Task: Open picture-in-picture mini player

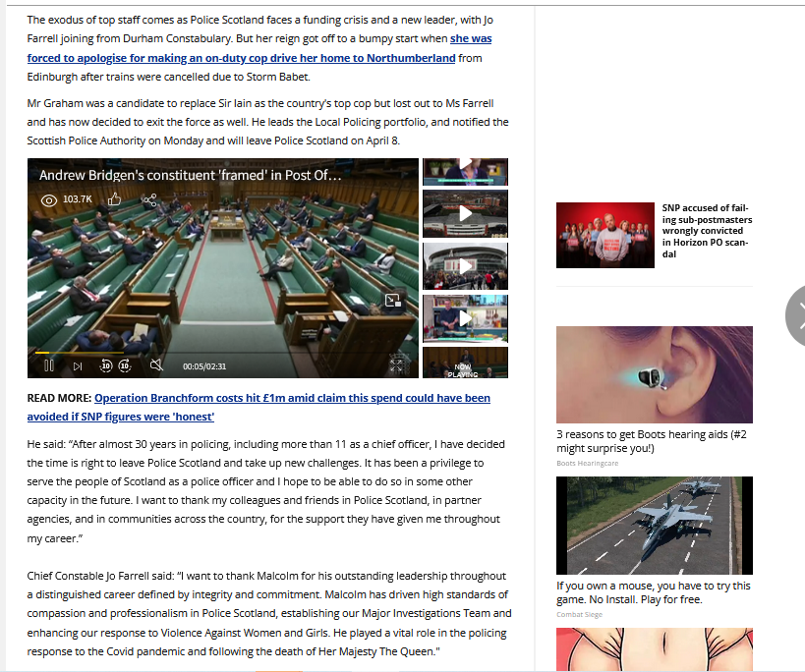Action: [393, 300]
